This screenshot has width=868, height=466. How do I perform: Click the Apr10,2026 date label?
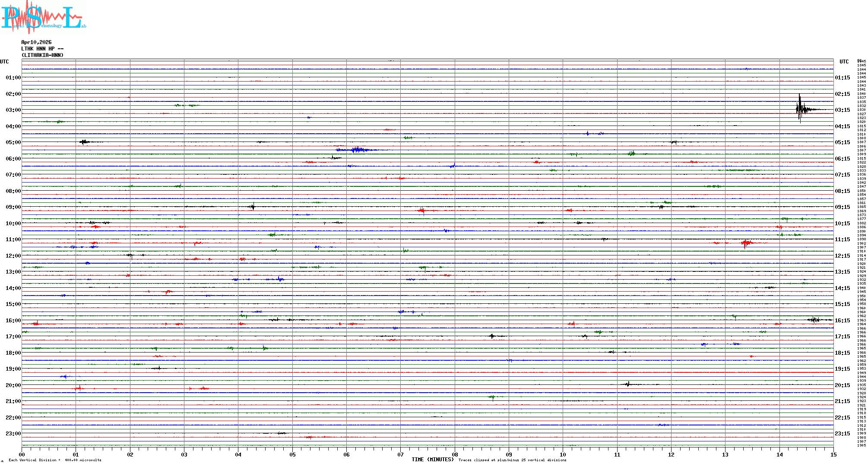point(36,42)
